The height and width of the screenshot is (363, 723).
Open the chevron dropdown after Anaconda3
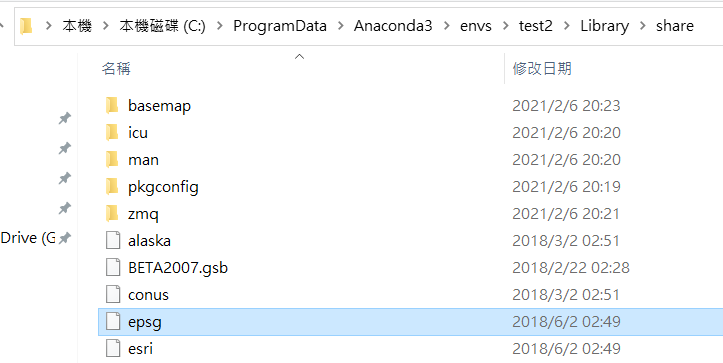click(446, 26)
